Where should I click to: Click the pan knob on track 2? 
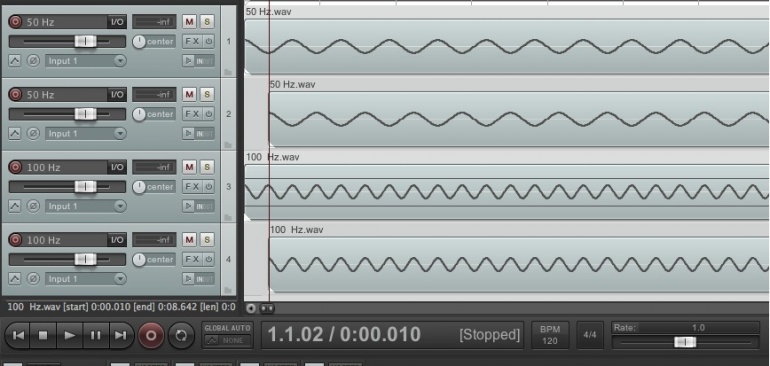[139, 114]
